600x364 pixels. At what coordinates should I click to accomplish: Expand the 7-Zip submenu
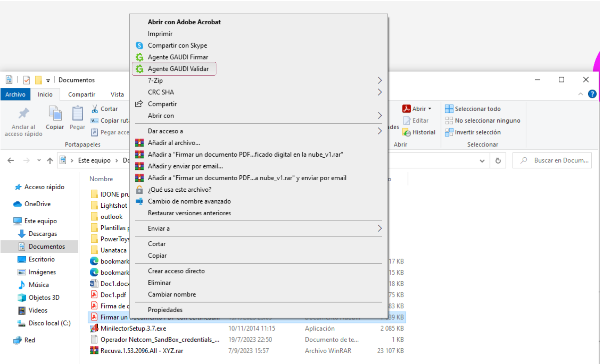(379, 80)
